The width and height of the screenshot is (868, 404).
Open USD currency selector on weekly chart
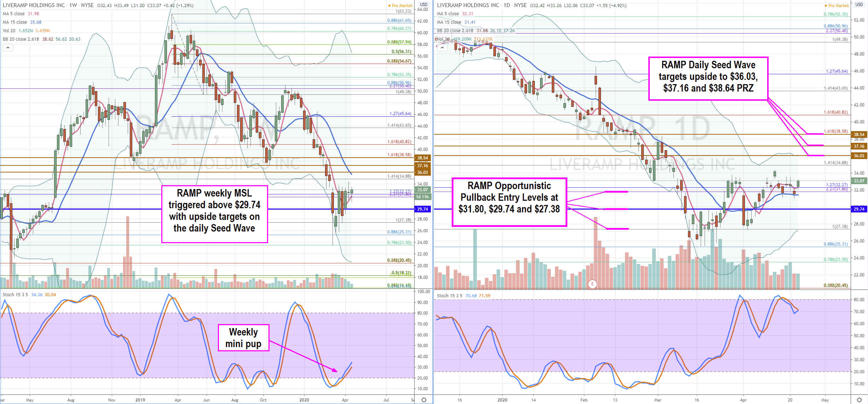click(423, 5)
